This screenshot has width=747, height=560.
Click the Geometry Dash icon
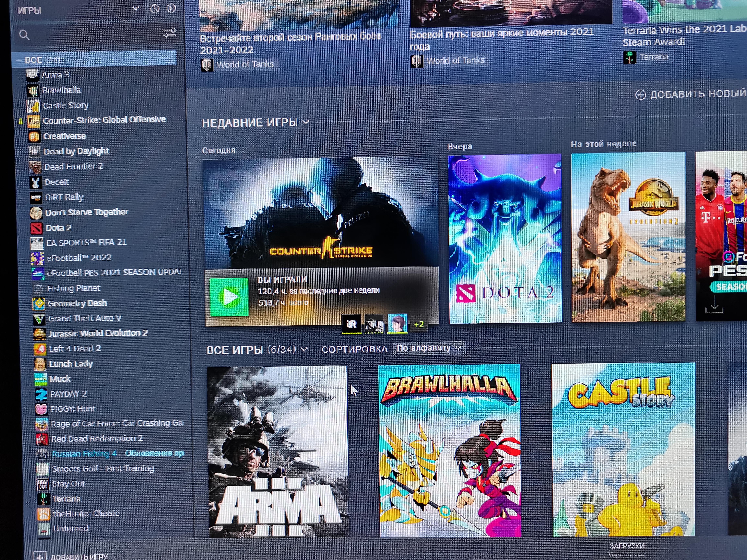(38, 304)
